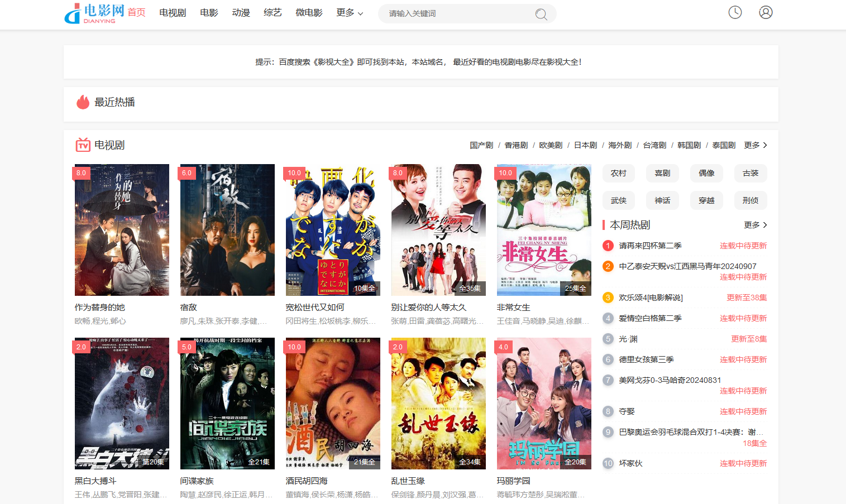Open the 电影 navigation item
The height and width of the screenshot is (504, 846).
pos(209,13)
